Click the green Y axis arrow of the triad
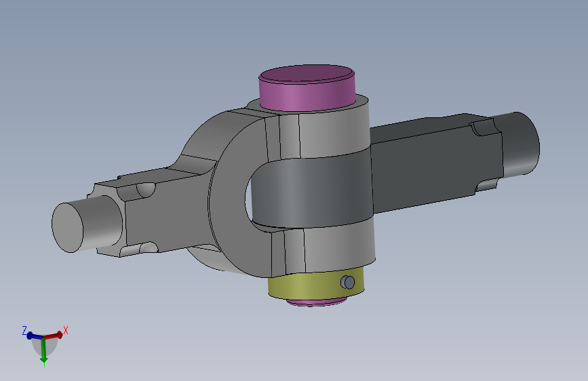 pyautogui.click(x=44, y=350)
